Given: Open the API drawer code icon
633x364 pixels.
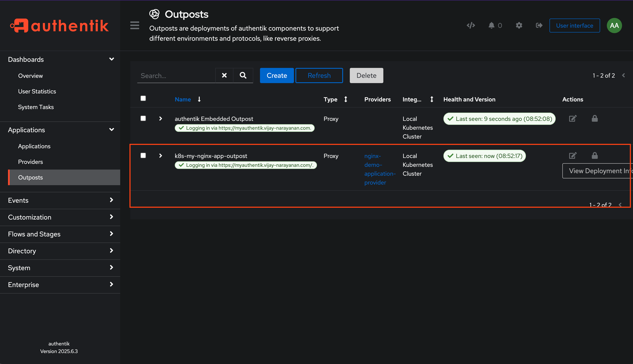Looking at the screenshot, I should coord(471,26).
